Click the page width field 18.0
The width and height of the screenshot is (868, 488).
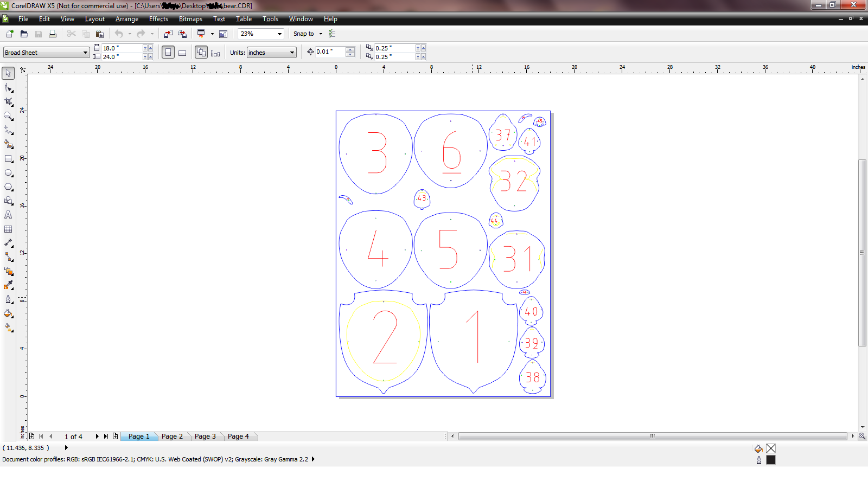122,48
